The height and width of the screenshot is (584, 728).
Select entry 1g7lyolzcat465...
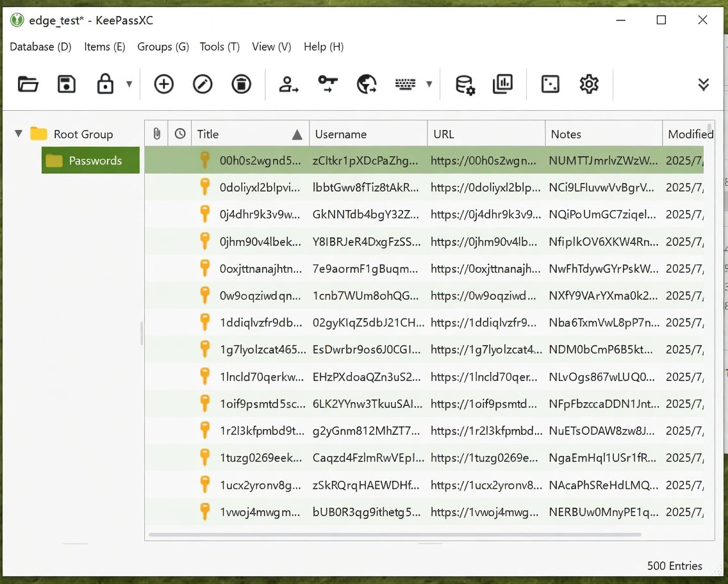(424, 349)
